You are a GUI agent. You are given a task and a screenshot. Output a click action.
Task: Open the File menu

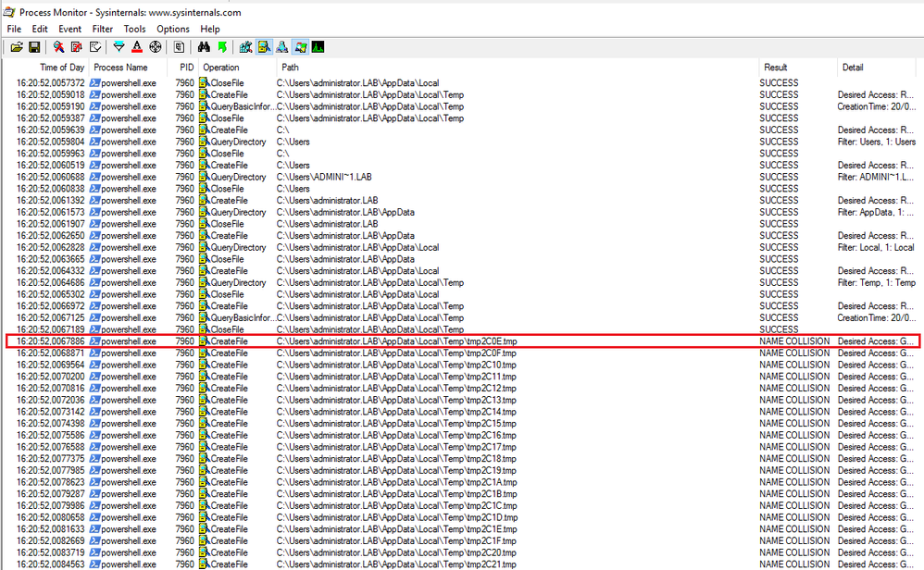tap(14, 29)
